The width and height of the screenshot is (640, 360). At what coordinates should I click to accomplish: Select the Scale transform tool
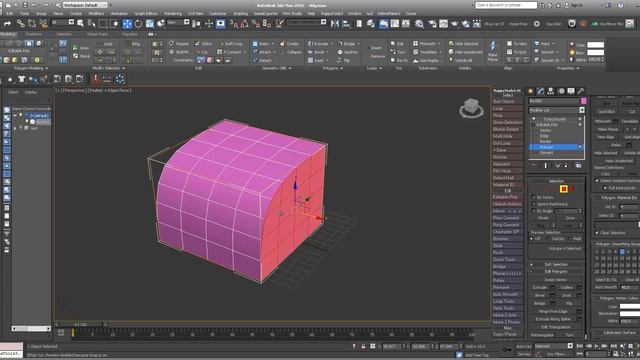point(149,24)
